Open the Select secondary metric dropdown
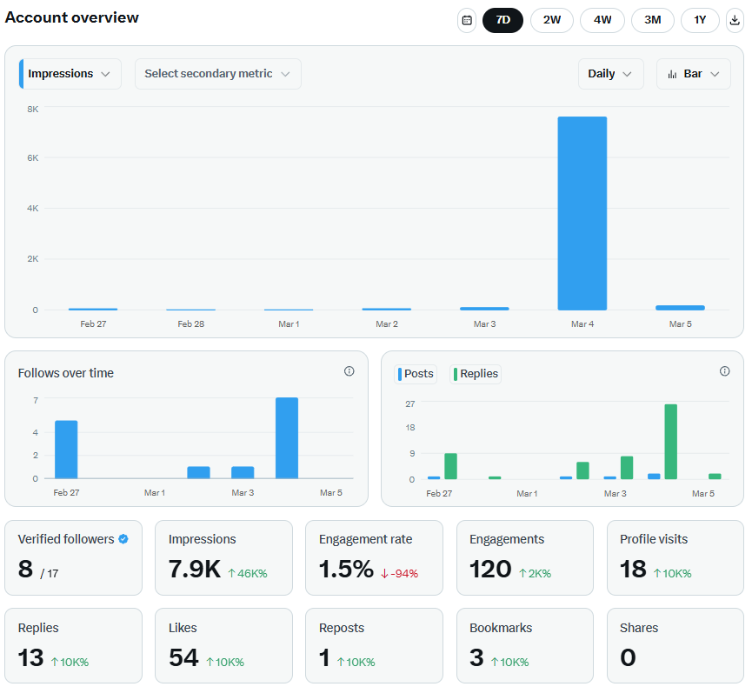Screen dimensions: 752x700 [x=217, y=74]
